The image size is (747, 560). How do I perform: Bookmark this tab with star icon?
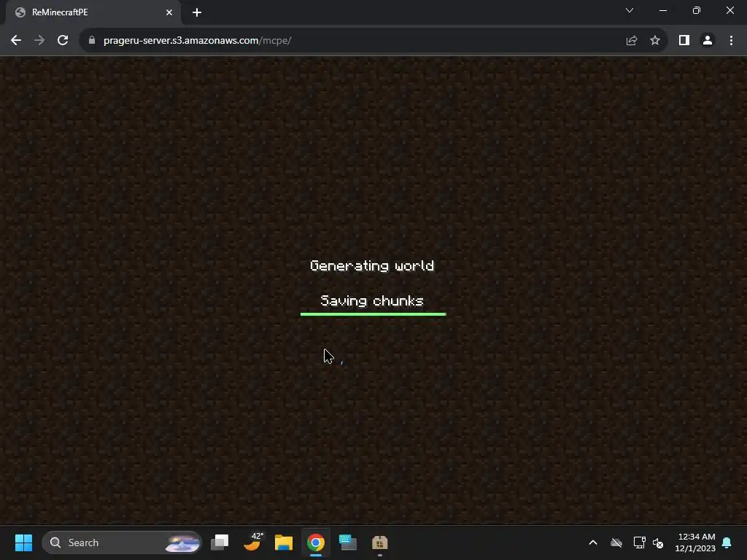[655, 41]
